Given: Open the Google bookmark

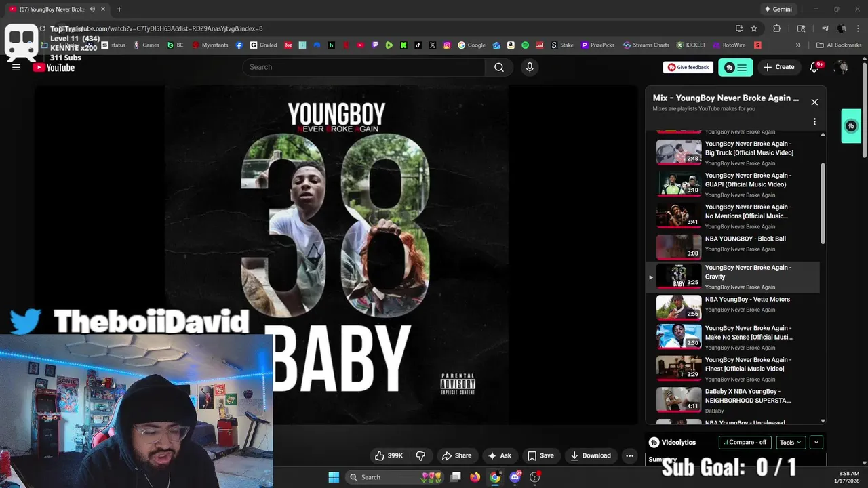Looking at the screenshot, I should coord(472,45).
